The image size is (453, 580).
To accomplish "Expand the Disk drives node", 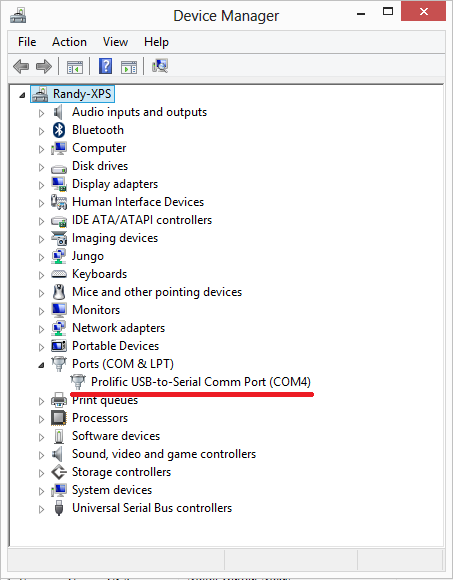I will pos(41,167).
